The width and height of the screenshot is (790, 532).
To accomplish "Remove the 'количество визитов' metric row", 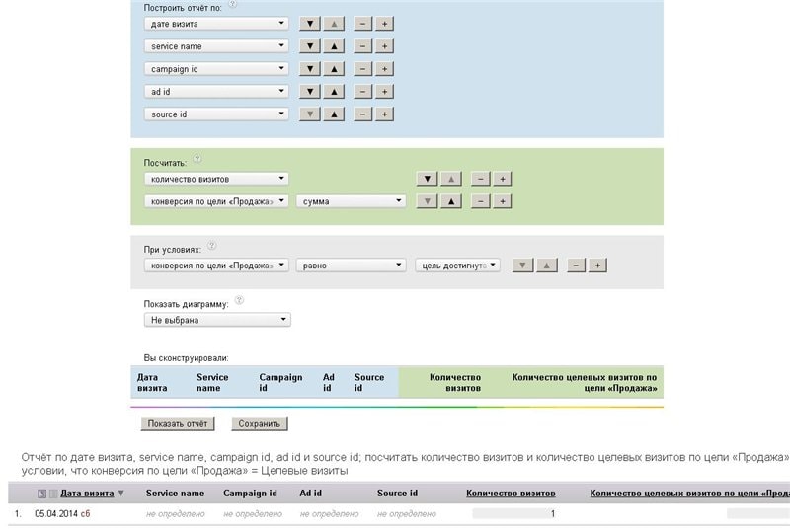I will click(x=480, y=179).
